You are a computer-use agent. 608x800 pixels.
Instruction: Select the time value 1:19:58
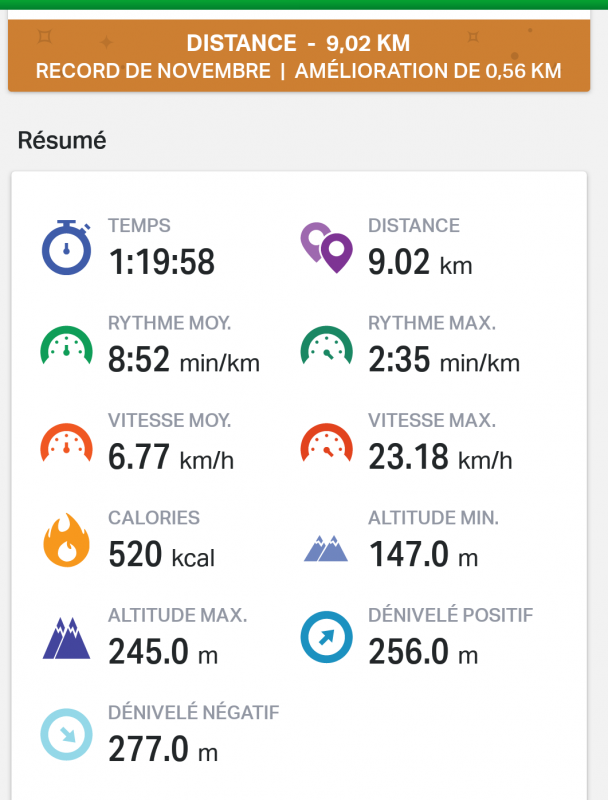pyautogui.click(x=162, y=262)
